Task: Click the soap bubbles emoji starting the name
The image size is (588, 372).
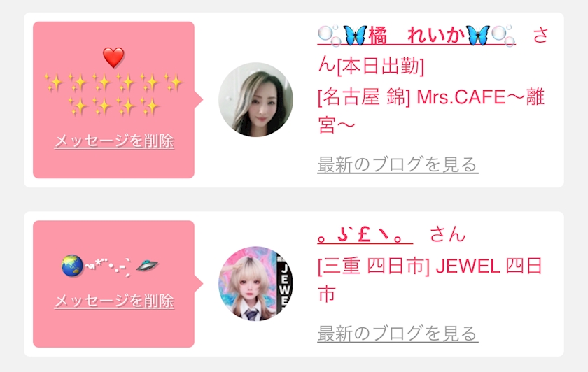Action: (x=330, y=35)
